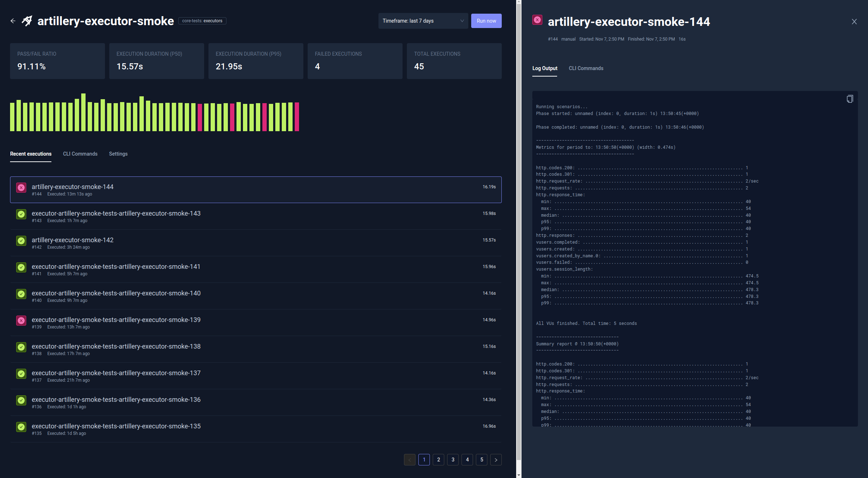This screenshot has width=868, height=478.
Task: Click the last pink bar in chart
Action: coord(297,117)
